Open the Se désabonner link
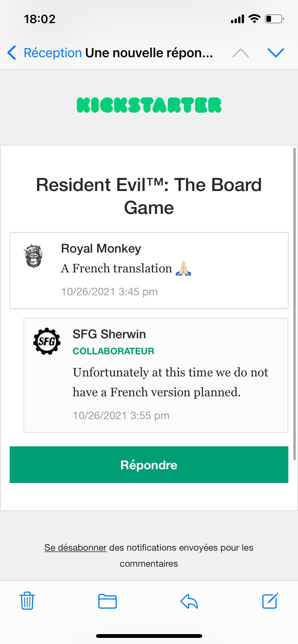Image resolution: width=298 pixels, height=644 pixels. pyautogui.click(x=75, y=547)
